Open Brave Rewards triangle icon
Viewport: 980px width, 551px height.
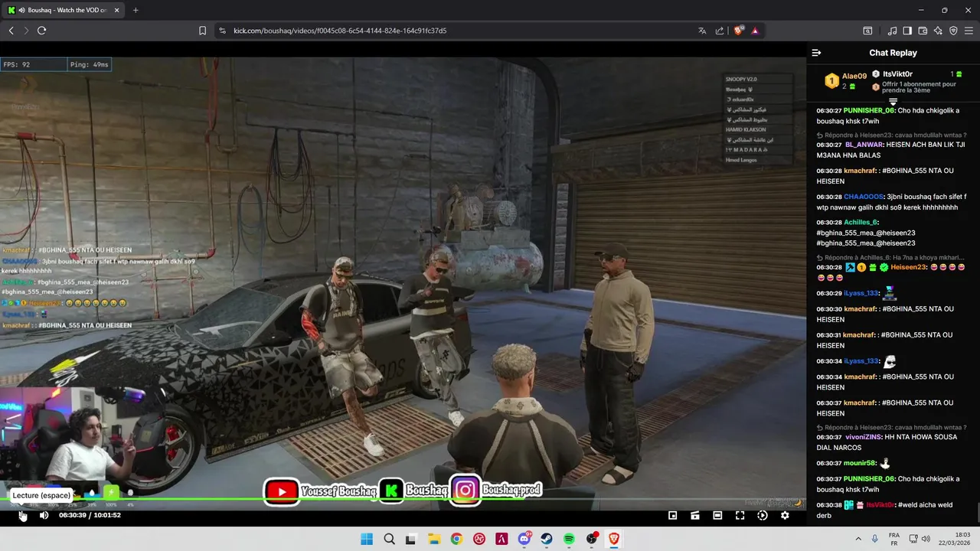tap(755, 31)
